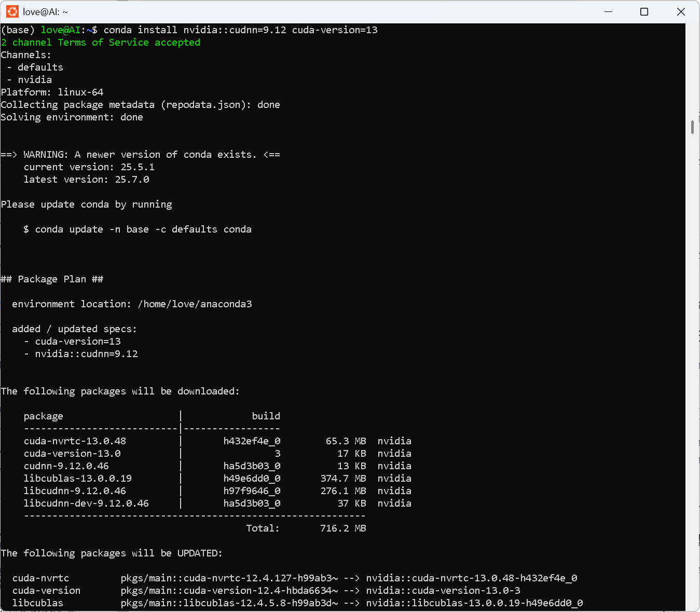Click the 'conda install nvidia::cudnn=9.12' command text
The image size is (700, 612).
[x=195, y=30]
